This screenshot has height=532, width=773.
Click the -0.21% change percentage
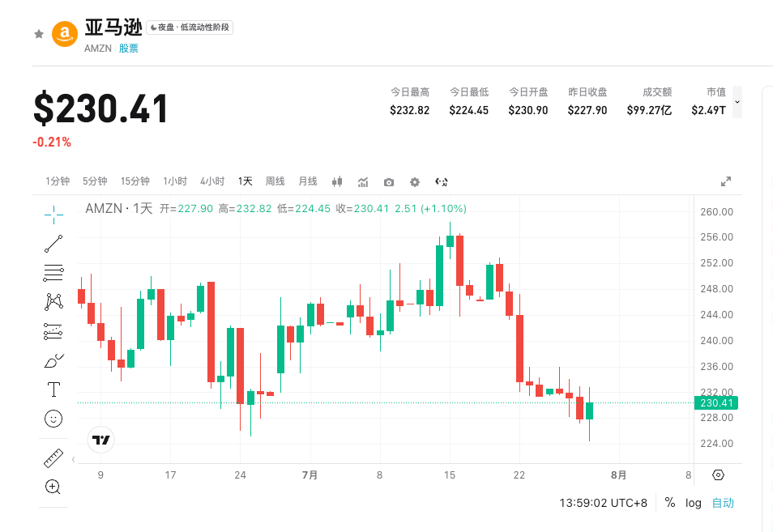pos(52,143)
